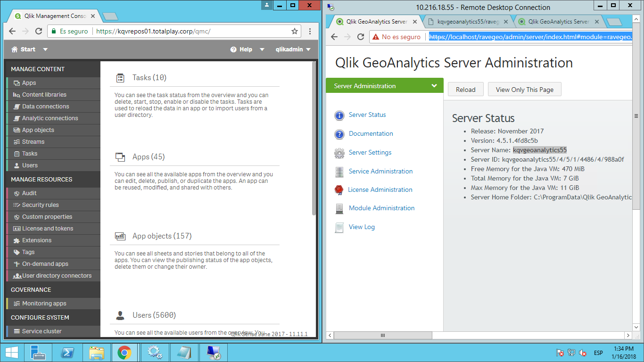Click the Windows Start button

click(x=12, y=352)
